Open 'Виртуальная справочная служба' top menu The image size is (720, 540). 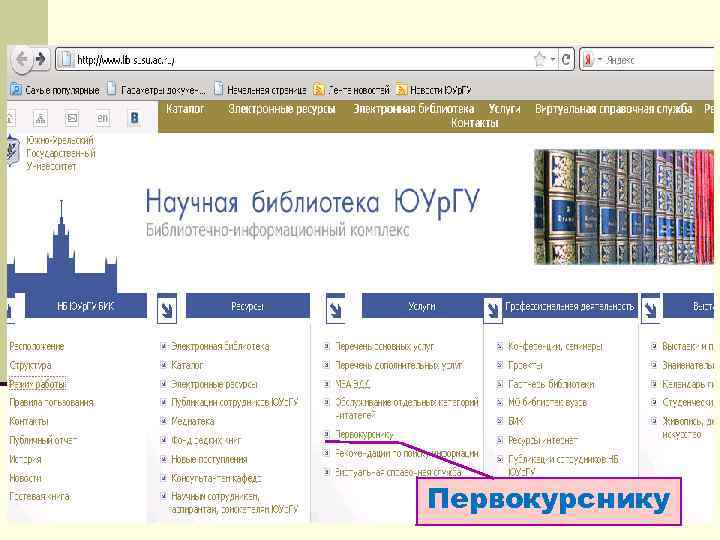(613, 109)
